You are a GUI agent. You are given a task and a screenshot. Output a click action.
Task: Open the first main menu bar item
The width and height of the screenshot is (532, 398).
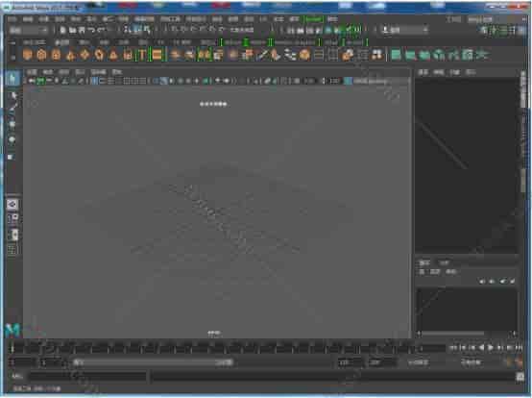click(12, 19)
